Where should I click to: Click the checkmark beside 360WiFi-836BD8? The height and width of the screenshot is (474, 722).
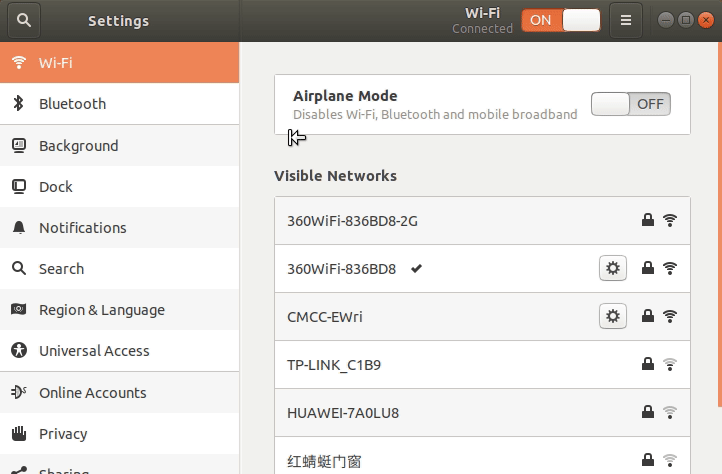coord(416,268)
